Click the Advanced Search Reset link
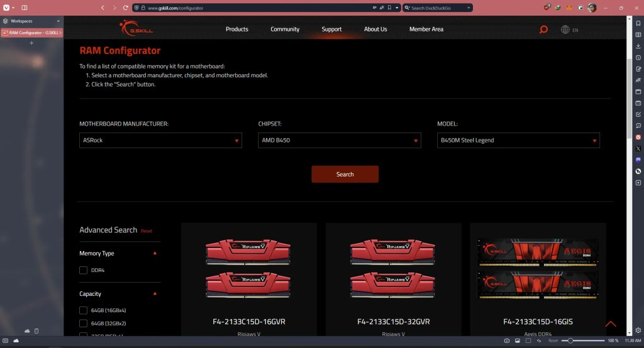 (147, 231)
